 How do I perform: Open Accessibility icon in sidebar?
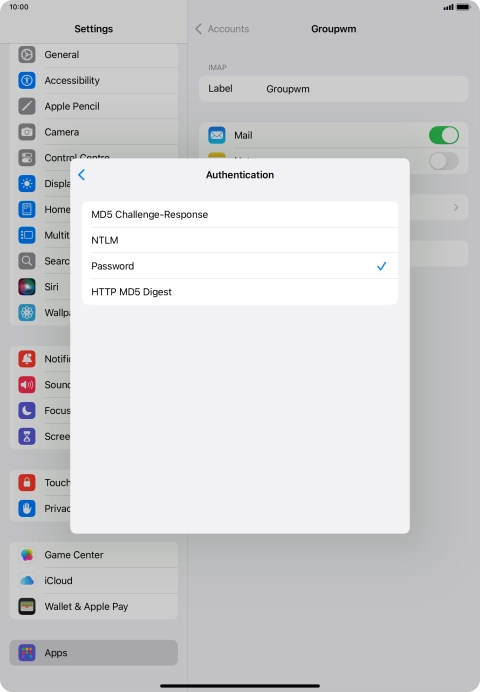point(27,80)
